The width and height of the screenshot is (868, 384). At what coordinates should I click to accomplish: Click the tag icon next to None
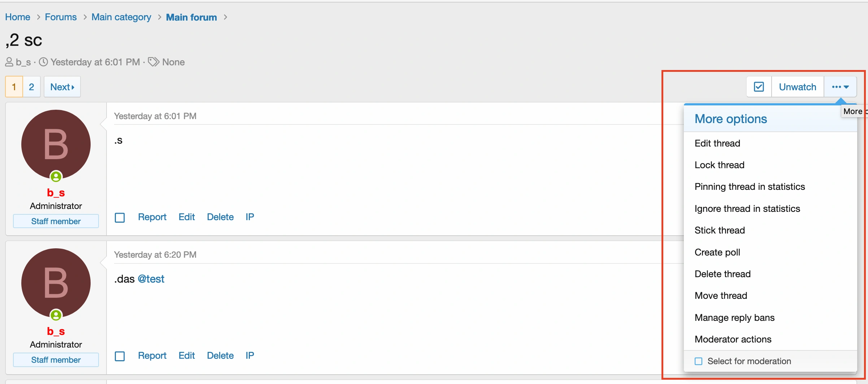pyautogui.click(x=154, y=62)
